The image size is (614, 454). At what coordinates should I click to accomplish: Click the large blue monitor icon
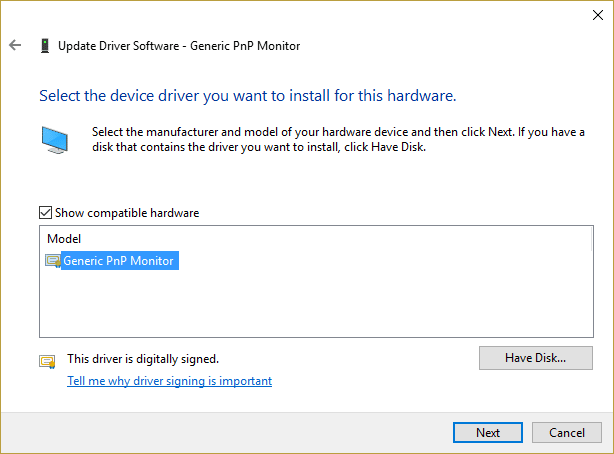pyautogui.click(x=56, y=138)
